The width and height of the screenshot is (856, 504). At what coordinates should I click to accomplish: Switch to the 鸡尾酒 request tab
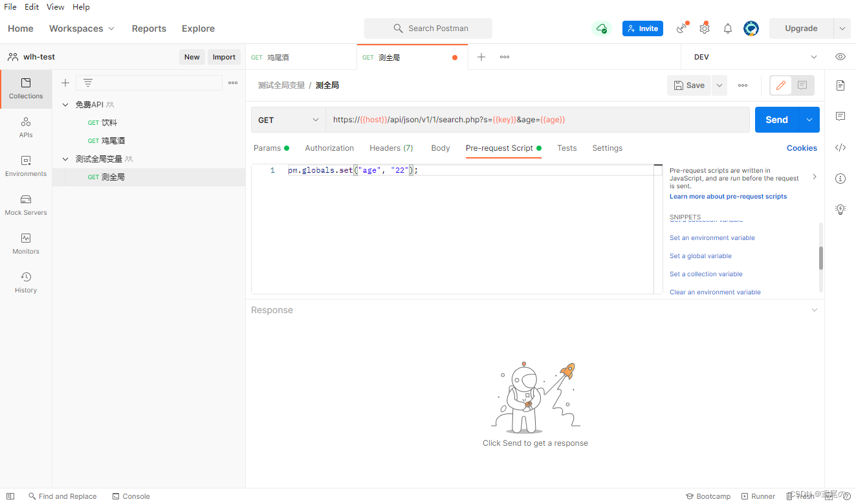click(301, 57)
